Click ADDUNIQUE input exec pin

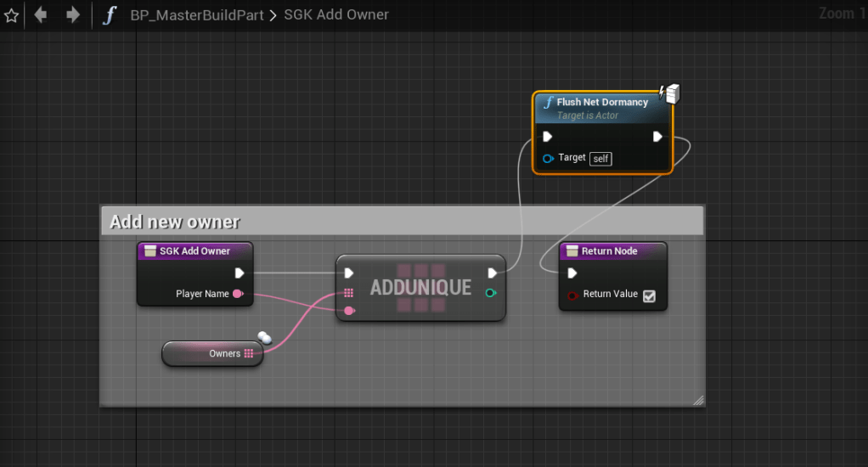349,273
